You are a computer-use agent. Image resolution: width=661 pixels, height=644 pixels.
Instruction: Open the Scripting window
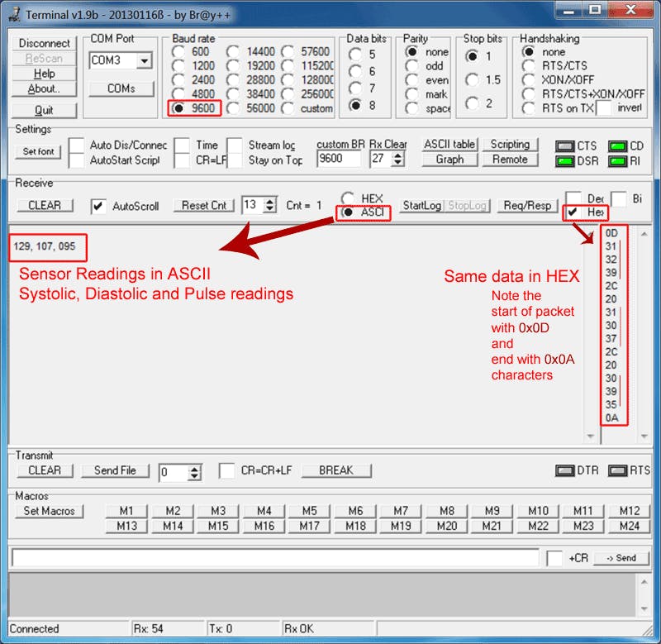tap(510, 144)
